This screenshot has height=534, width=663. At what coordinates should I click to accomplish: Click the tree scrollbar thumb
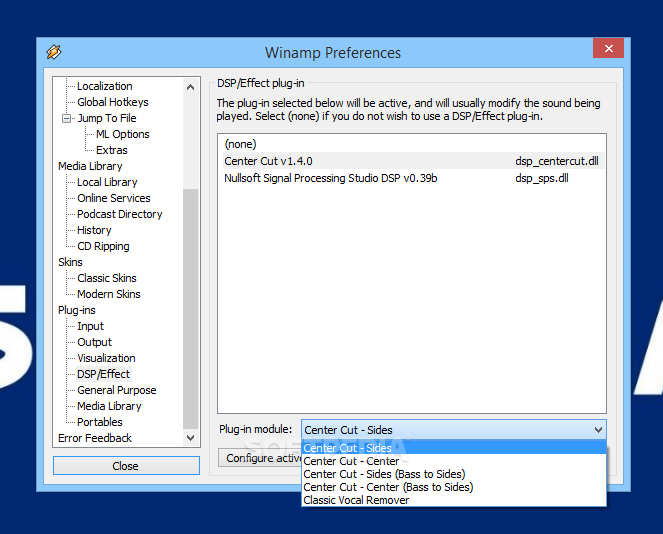coord(190,309)
